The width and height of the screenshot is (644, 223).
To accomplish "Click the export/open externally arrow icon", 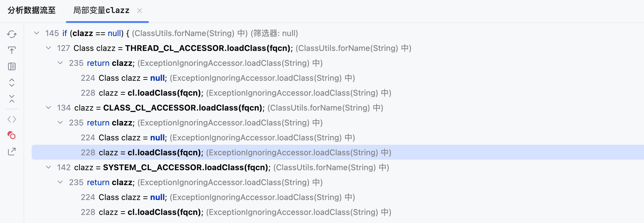I will (x=12, y=152).
